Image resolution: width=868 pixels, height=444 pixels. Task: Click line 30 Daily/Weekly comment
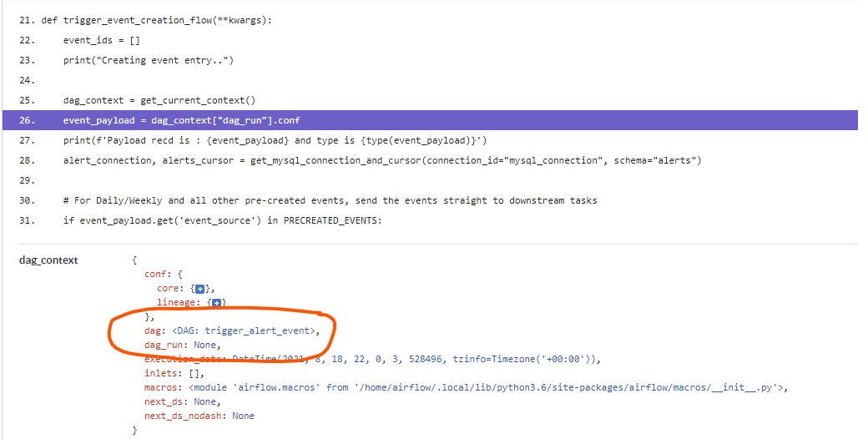point(330,200)
